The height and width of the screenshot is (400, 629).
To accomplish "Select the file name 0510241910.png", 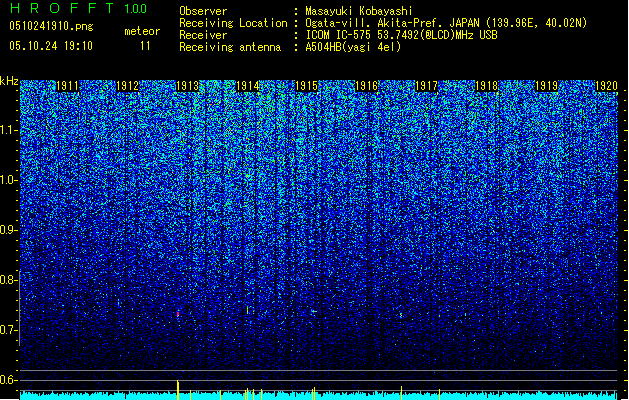I will [x=51, y=26].
